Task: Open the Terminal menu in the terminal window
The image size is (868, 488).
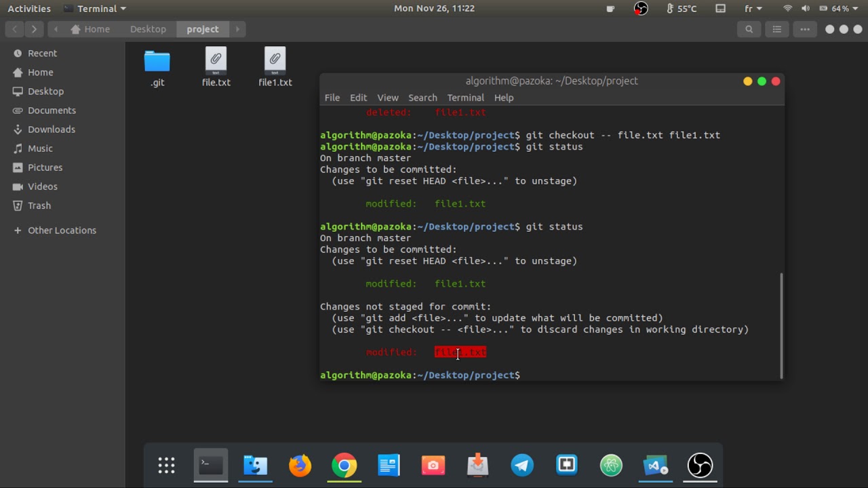Action: coord(465,98)
